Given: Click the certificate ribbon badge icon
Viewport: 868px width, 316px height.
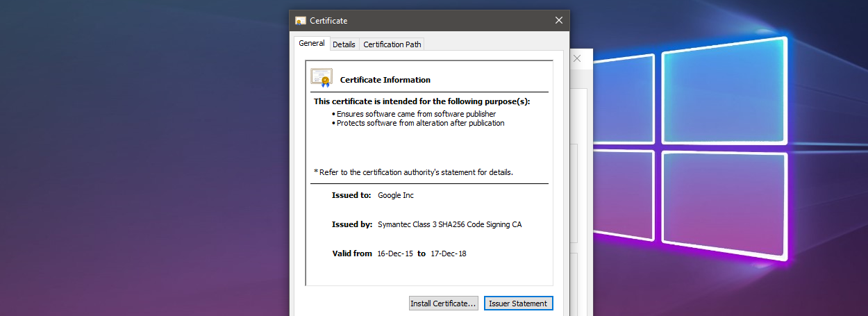Looking at the screenshot, I should click(x=321, y=77).
